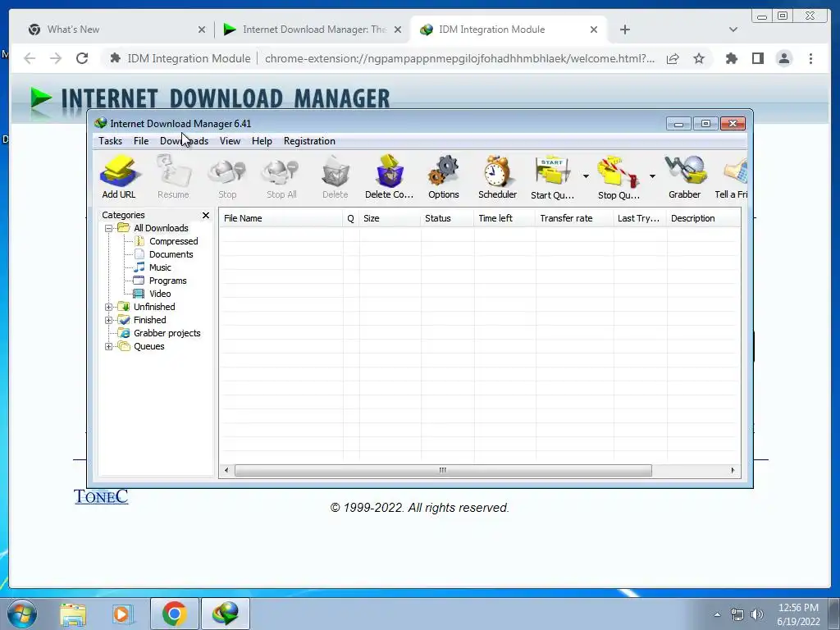This screenshot has height=630, width=840.
Task: Expand the Finished tree node
Action: pyautogui.click(x=109, y=321)
